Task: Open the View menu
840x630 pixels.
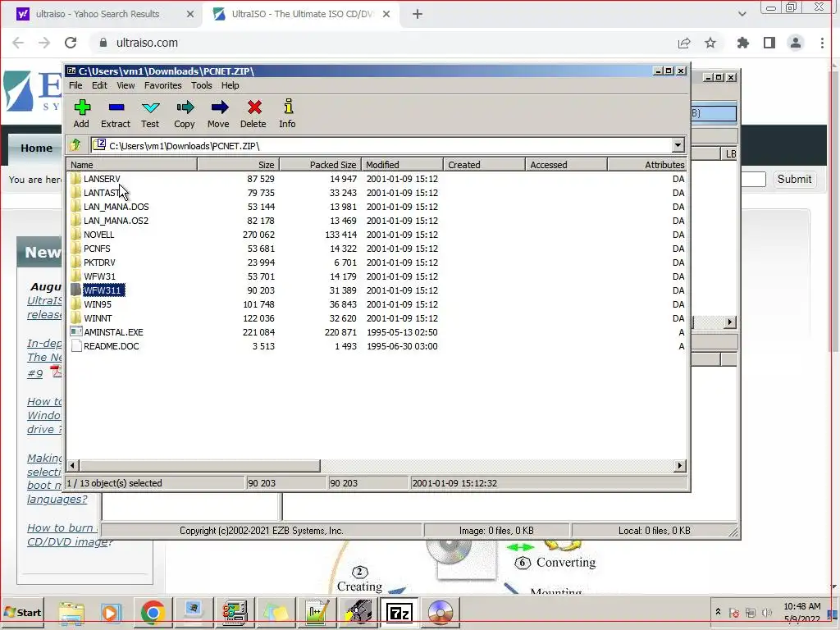Action: 126,85
